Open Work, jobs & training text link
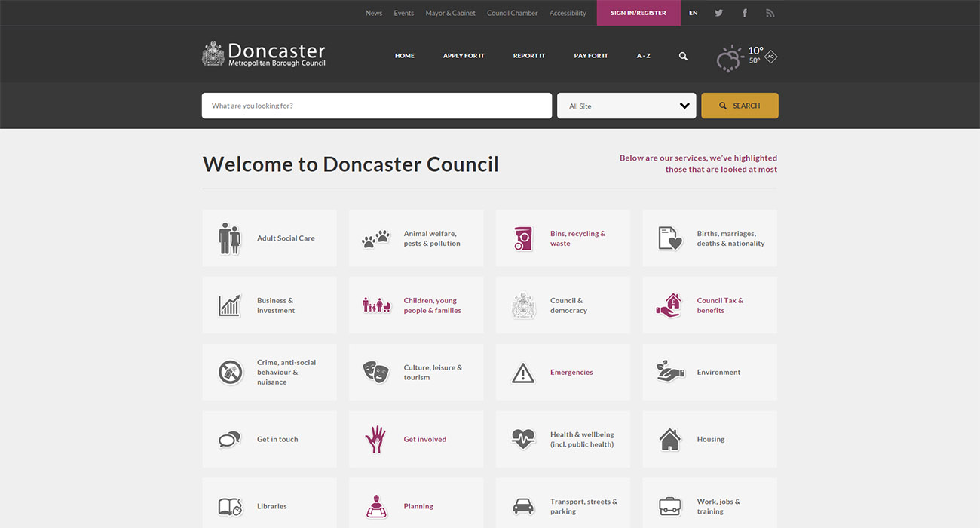 coord(718,506)
